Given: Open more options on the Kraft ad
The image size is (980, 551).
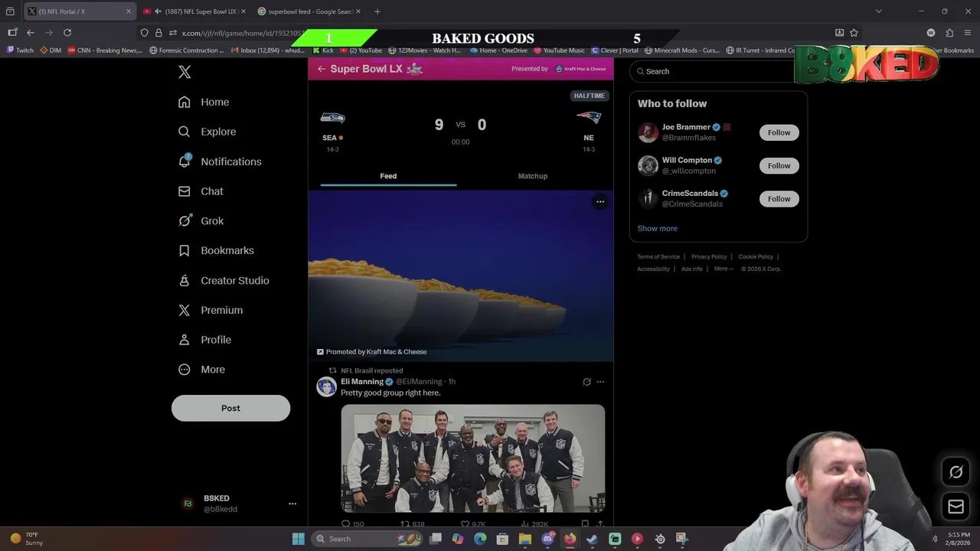Looking at the screenshot, I should [x=600, y=202].
